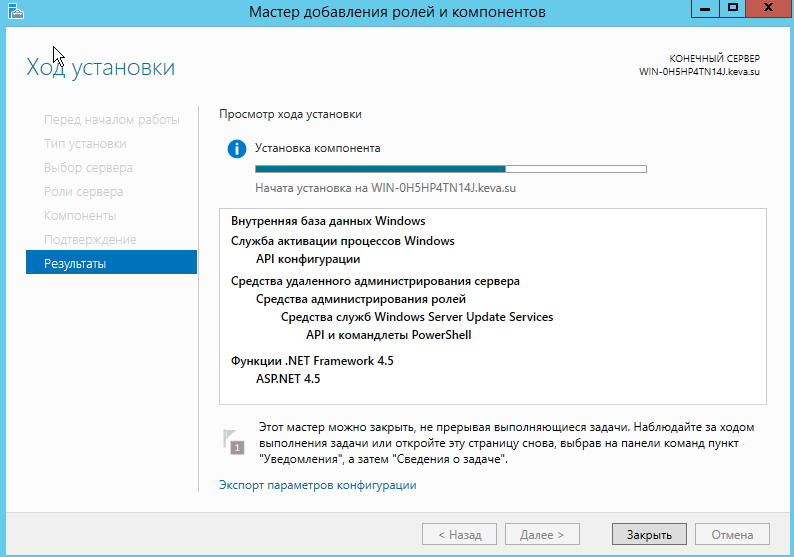The width and height of the screenshot is (794, 557).
Task: Click Средства администрирования ролей entry
Action: coord(361,299)
